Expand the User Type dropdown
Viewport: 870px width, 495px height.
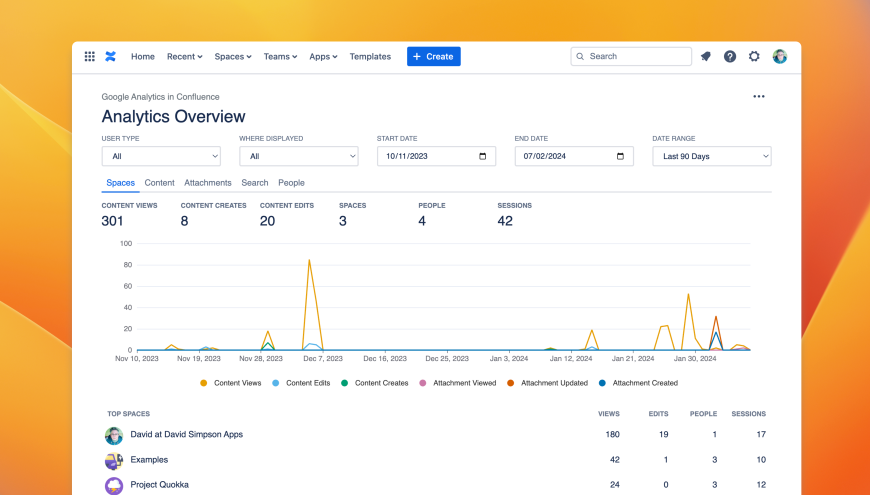tap(161, 156)
